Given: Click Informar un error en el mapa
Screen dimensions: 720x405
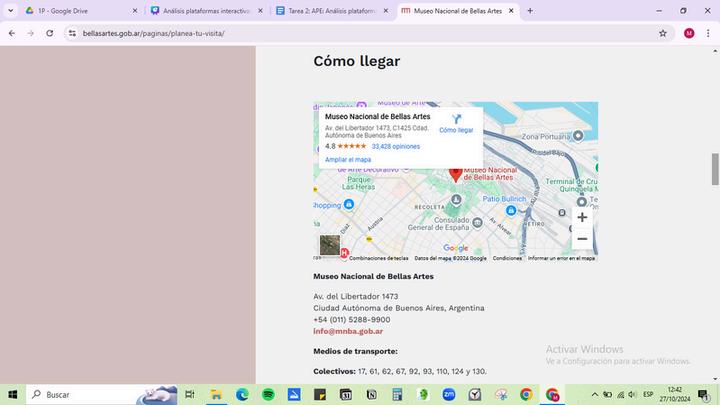Looking at the screenshot, I should (x=561, y=258).
